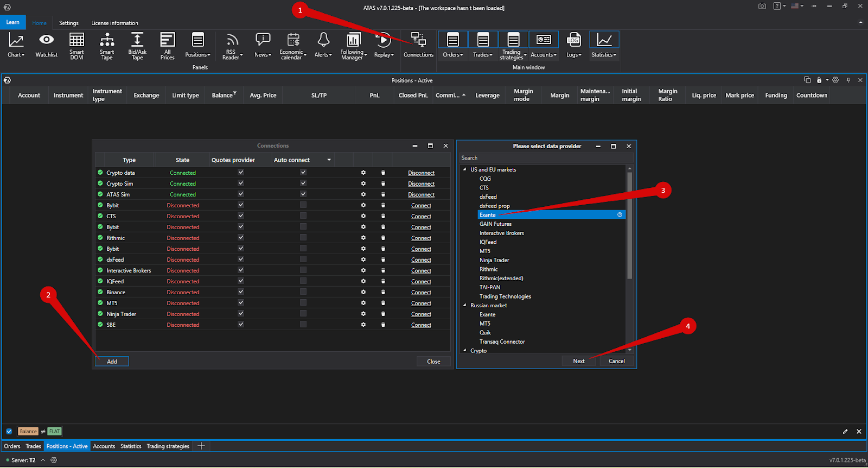Toggle the blue checkbox next to Balance tag
868x468 pixels.
pos(9,432)
